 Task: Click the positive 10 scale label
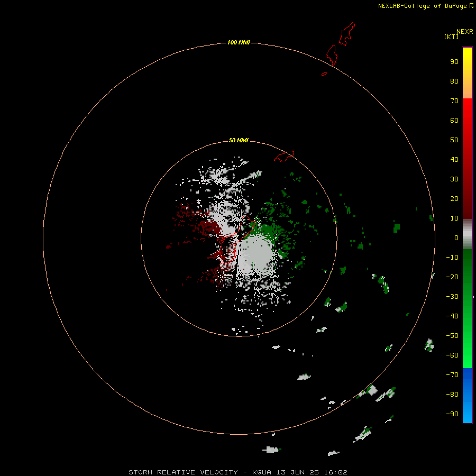454,218
